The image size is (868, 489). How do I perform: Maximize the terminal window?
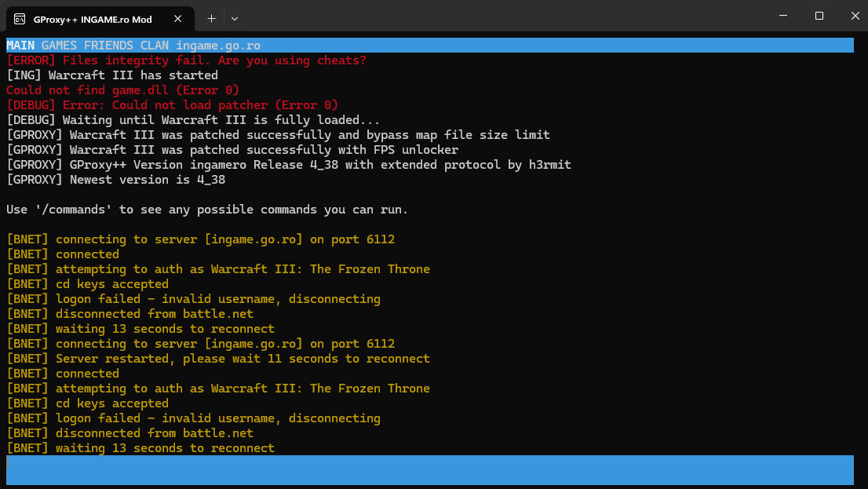(x=819, y=16)
